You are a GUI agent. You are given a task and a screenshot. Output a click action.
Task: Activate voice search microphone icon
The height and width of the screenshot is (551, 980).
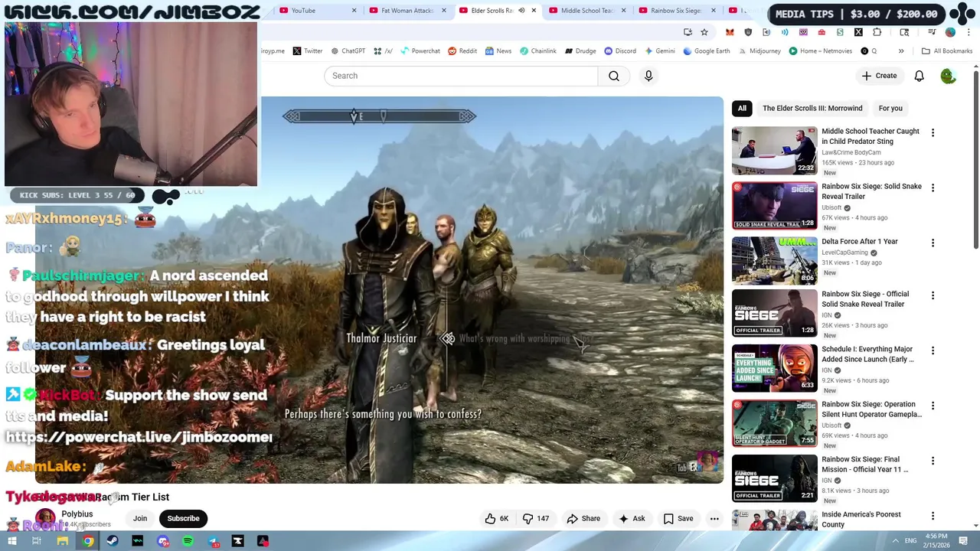648,76
